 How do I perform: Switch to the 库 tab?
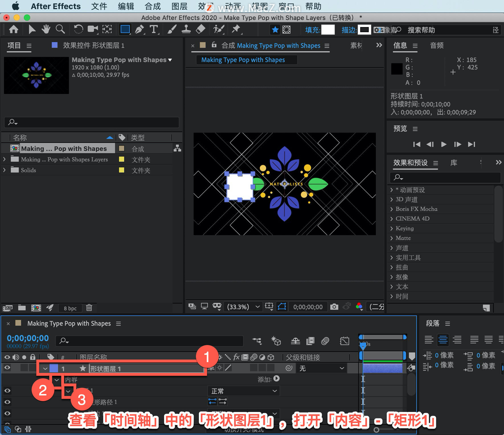(454, 163)
